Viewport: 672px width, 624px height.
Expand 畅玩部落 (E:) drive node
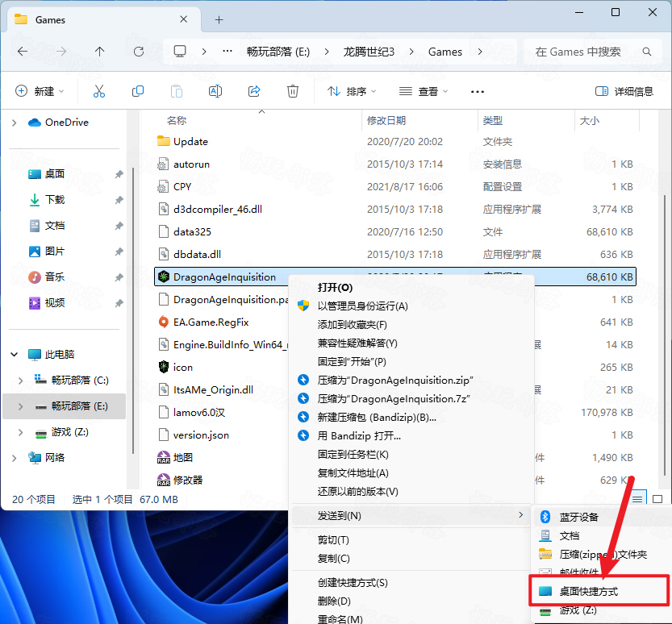pyautogui.click(x=21, y=406)
